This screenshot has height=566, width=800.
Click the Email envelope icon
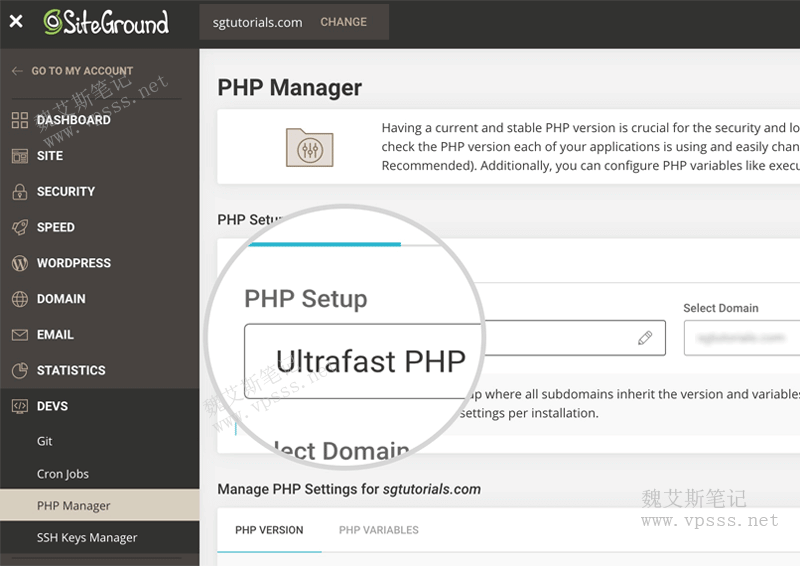coord(20,335)
